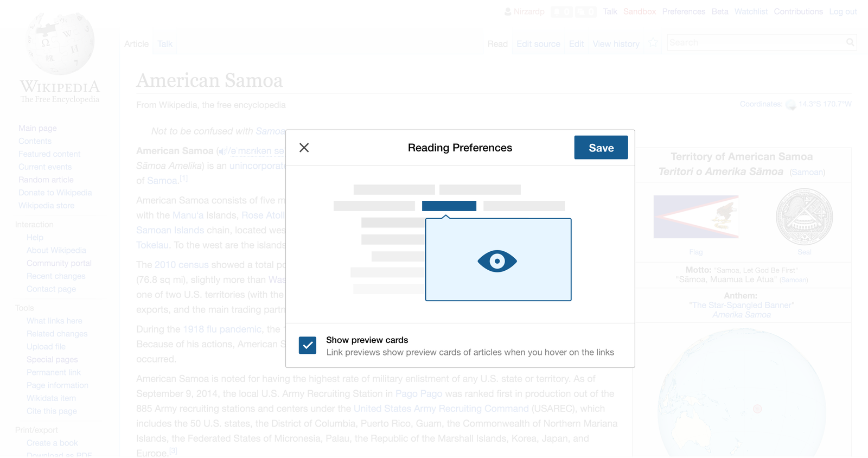Screen dimensions: 868x458
Task: Click the search magnifier icon
Action: (x=850, y=42)
